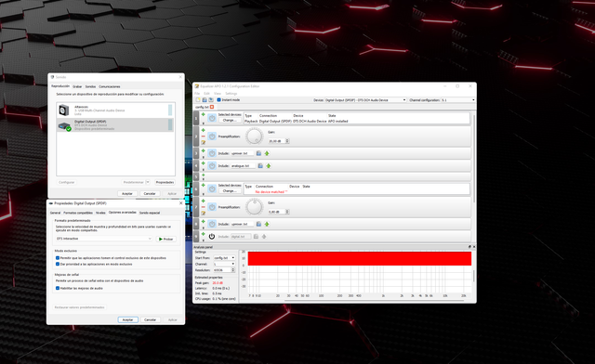Click red minus remove icon on row 2 Preamplification

203,136
